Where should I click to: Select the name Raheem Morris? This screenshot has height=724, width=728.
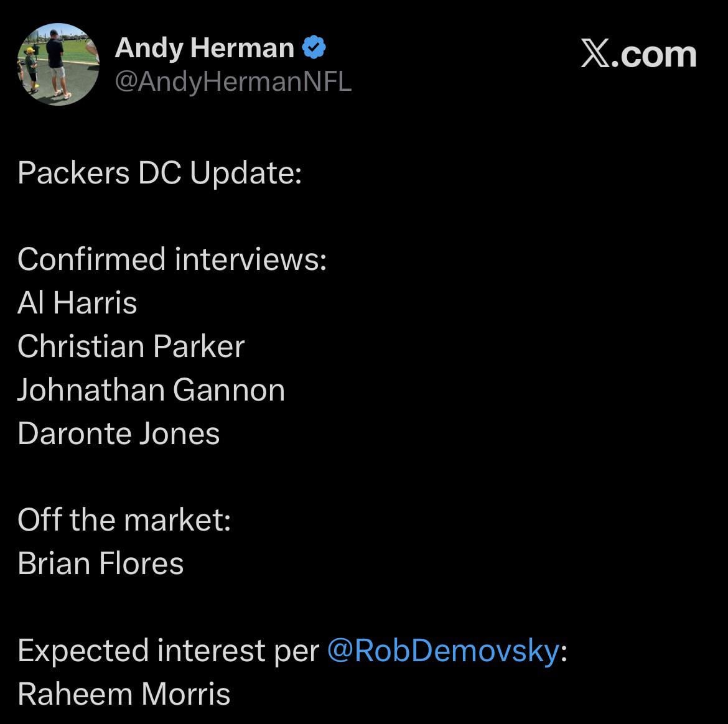[124, 694]
